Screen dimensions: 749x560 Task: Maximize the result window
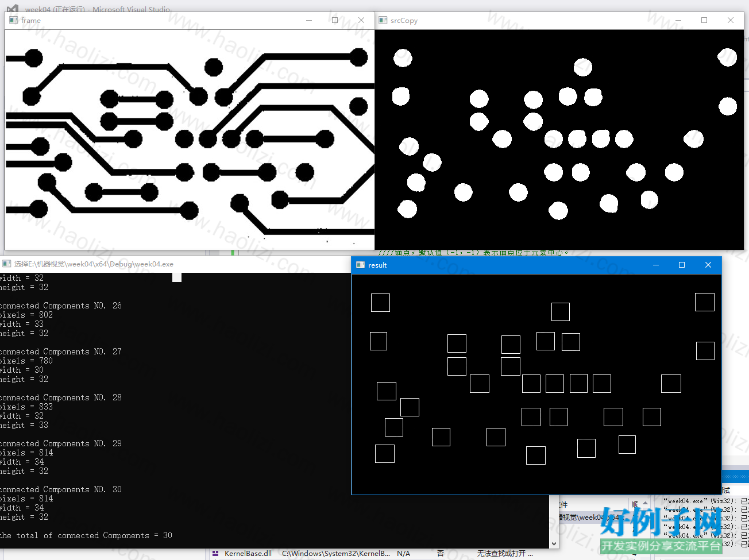coord(682,265)
